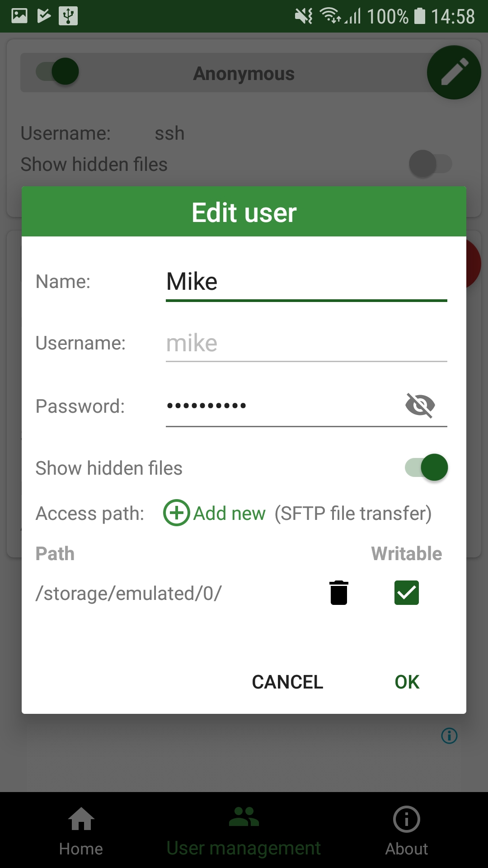Delete the /storage/emulated/0/ path
The image size is (488, 868).
tap(338, 593)
